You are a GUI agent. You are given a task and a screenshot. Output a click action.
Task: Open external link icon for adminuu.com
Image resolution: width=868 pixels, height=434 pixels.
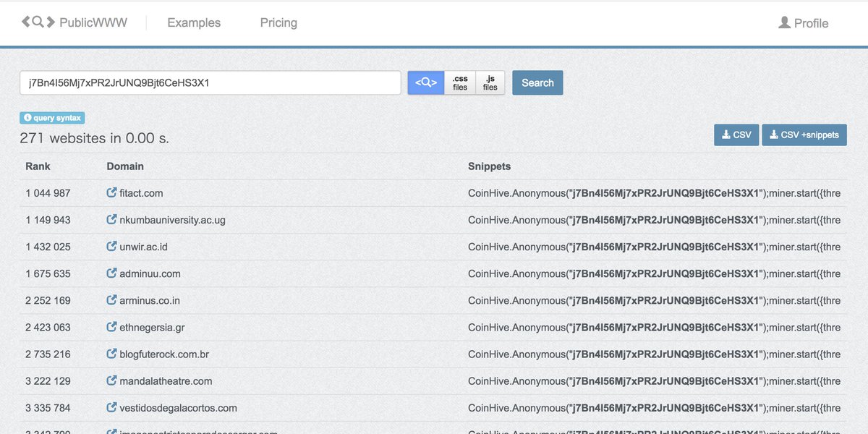(x=111, y=273)
